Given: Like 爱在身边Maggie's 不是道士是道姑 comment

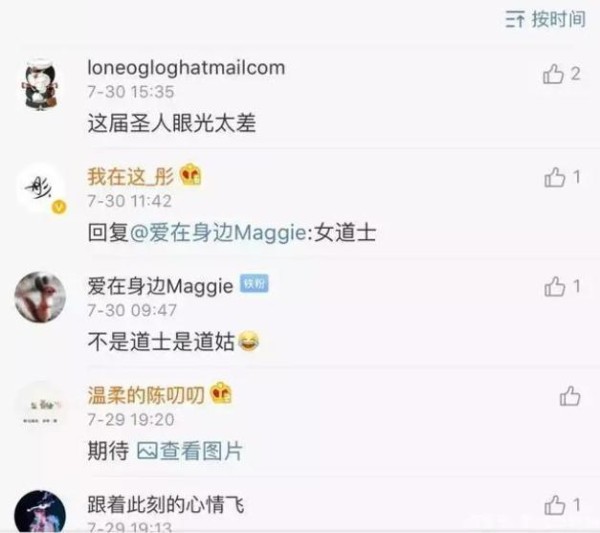Looking at the screenshot, I should pos(562,287).
